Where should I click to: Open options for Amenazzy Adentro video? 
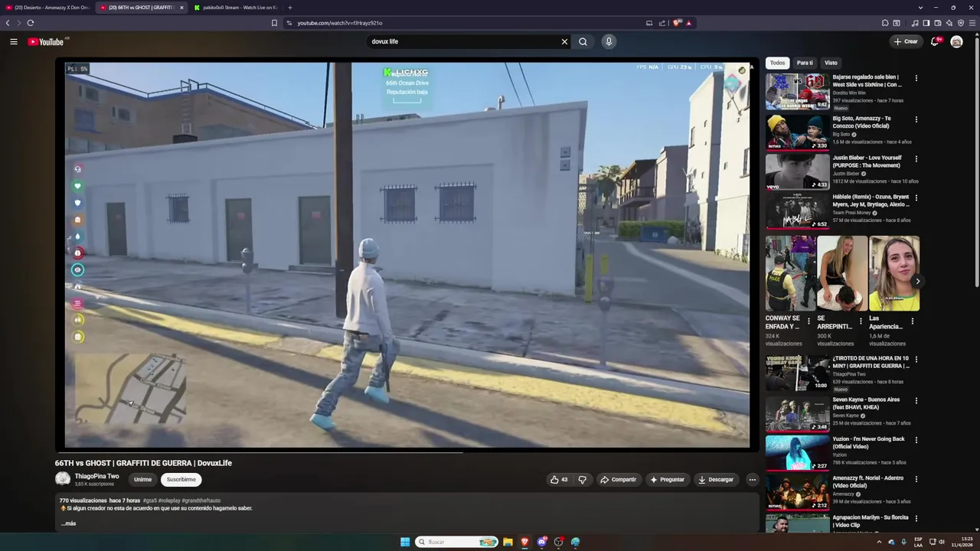click(916, 479)
